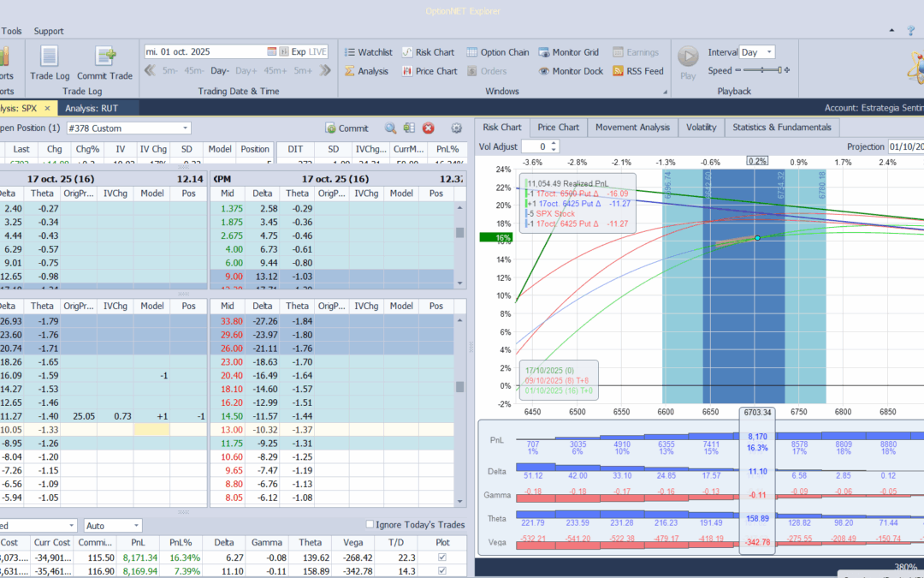The image size is (924, 578).
Task: Open the position settings gear icon
Action: click(456, 128)
